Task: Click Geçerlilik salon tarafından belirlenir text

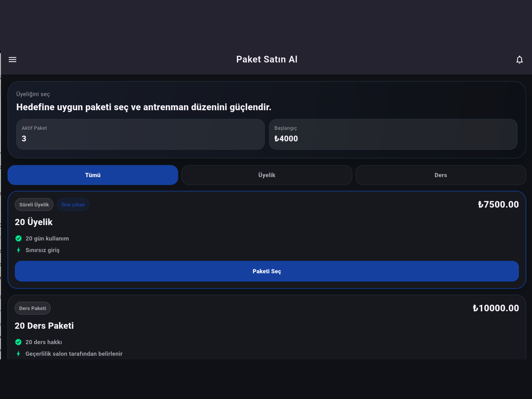Action: [x=74, y=354]
